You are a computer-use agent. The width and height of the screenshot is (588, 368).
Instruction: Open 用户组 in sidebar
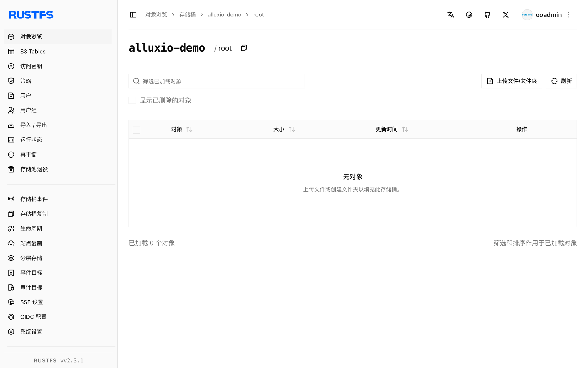tap(58, 110)
